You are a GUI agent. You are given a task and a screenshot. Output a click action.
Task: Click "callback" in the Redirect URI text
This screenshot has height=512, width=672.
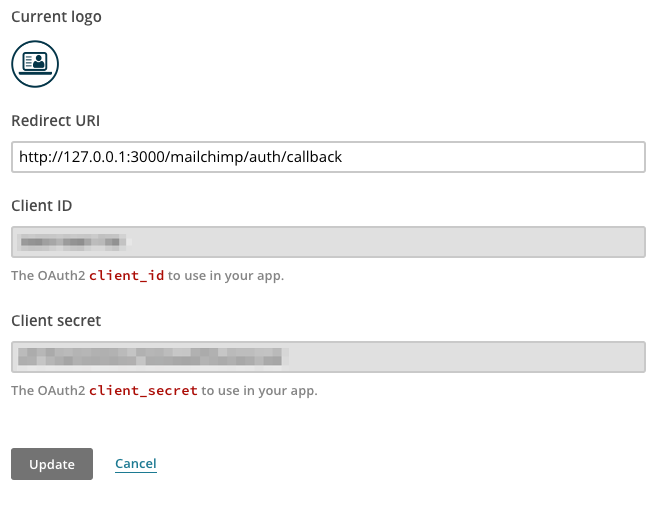312,157
